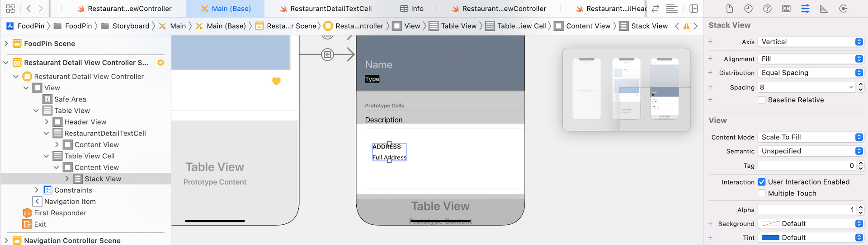Image resolution: width=868 pixels, height=245 pixels.
Task: Click the Alpha value field
Action: [807, 210]
